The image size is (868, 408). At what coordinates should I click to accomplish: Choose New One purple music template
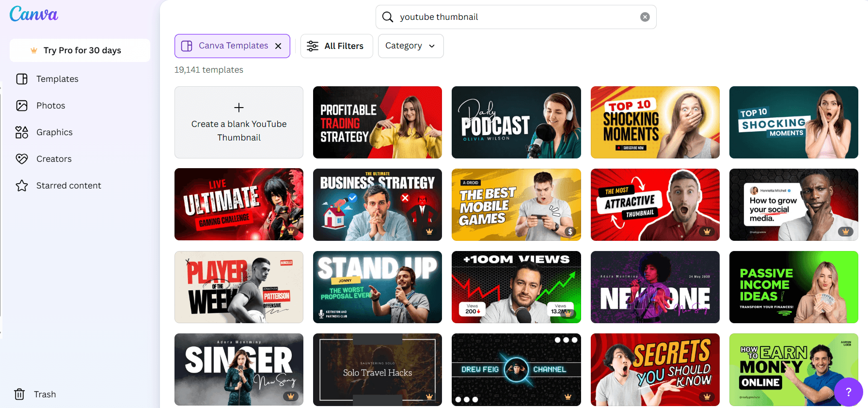pyautogui.click(x=655, y=287)
